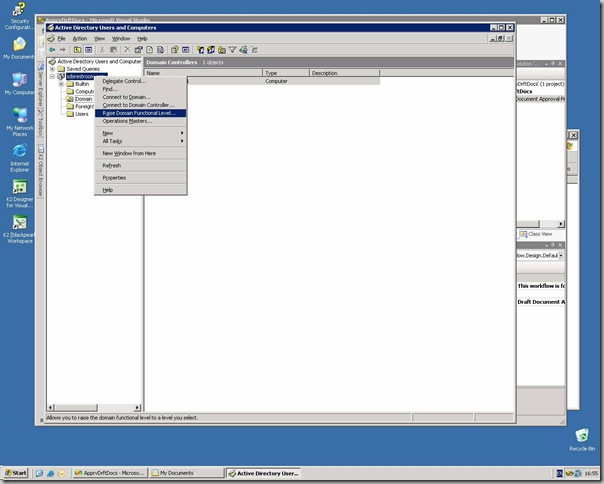Click the Start button

pos(16,473)
